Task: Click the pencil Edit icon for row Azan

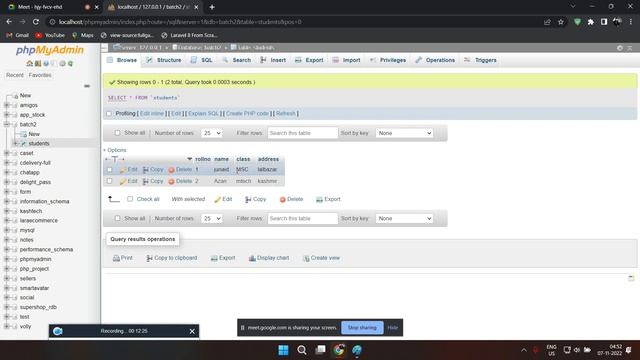Action: 123,181
